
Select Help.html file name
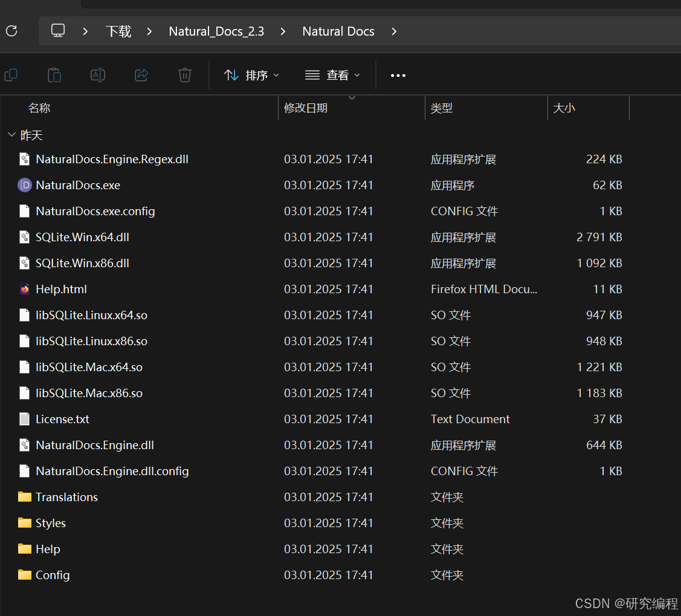[61, 289]
